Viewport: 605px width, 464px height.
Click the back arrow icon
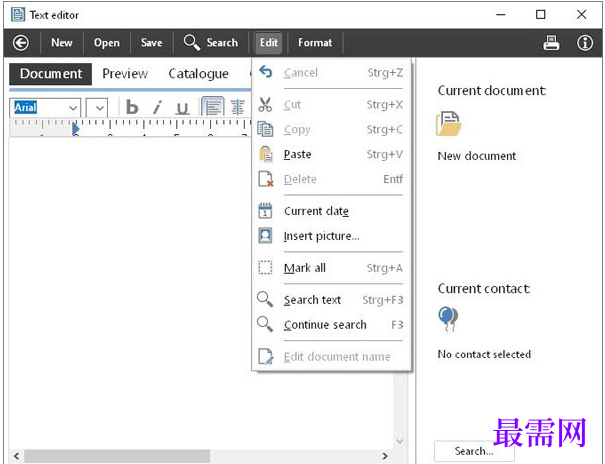tap(20, 42)
